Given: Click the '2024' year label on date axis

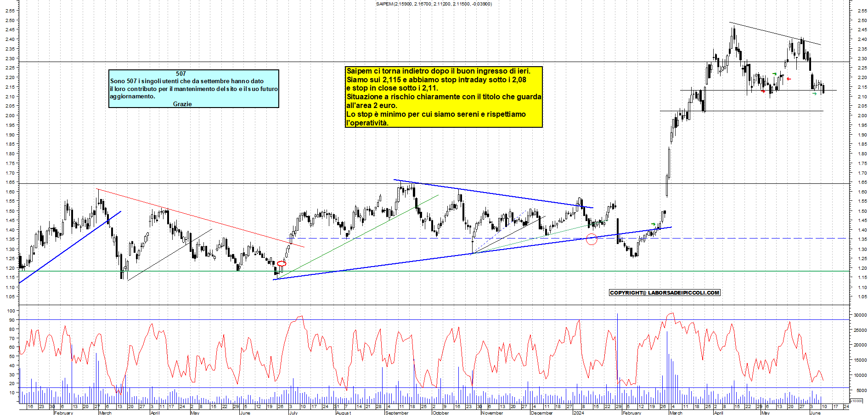Looking at the screenshot, I should pyautogui.click(x=579, y=413).
